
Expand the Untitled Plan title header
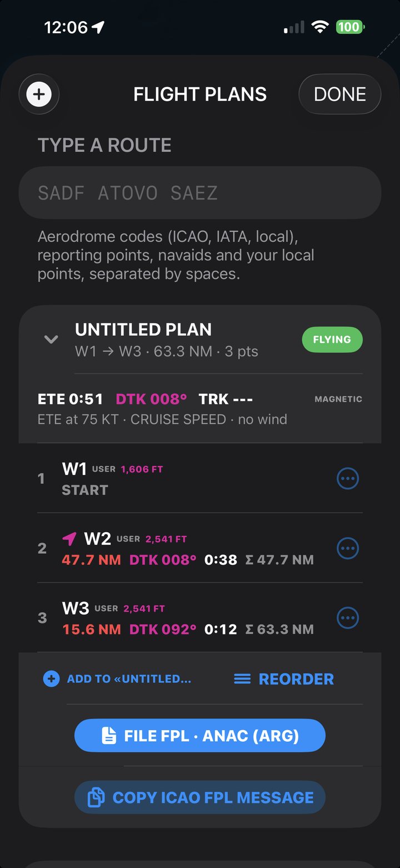[143, 329]
